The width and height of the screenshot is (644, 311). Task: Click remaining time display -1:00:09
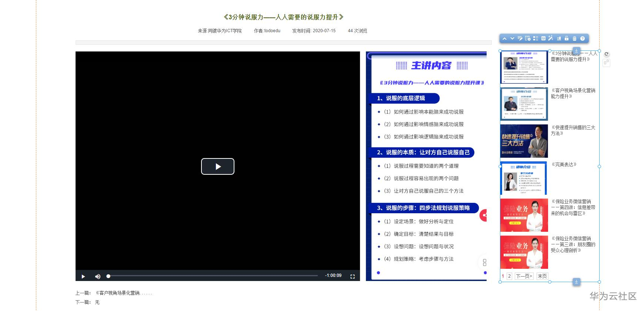point(333,275)
